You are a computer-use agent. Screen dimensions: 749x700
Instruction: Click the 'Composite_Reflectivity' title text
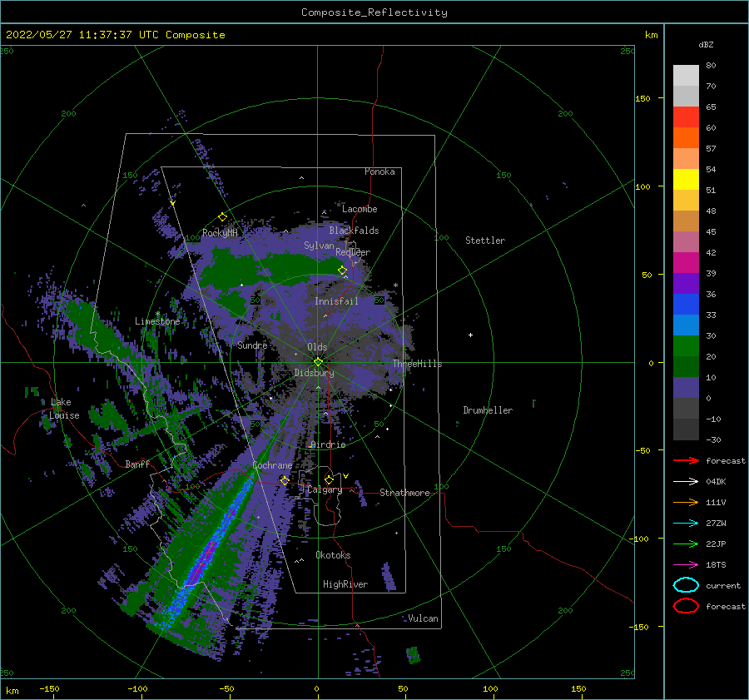pyautogui.click(x=374, y=12)
